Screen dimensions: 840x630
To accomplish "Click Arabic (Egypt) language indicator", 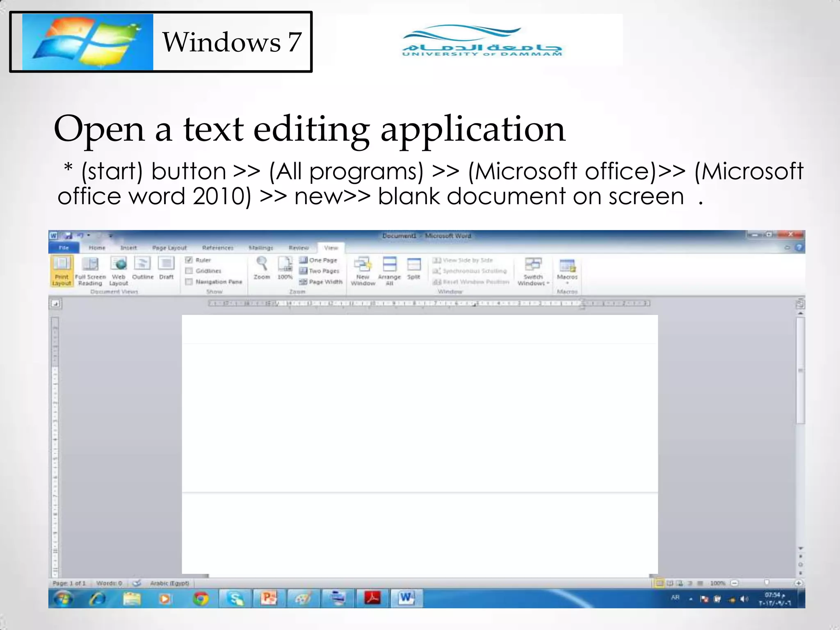I will (169, 583).
